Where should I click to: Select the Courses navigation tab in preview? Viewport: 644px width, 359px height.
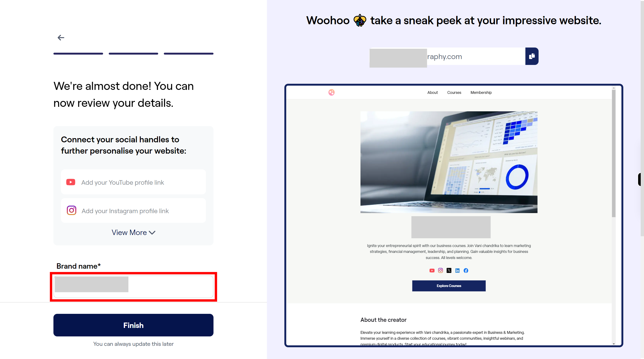coord(454,92)
